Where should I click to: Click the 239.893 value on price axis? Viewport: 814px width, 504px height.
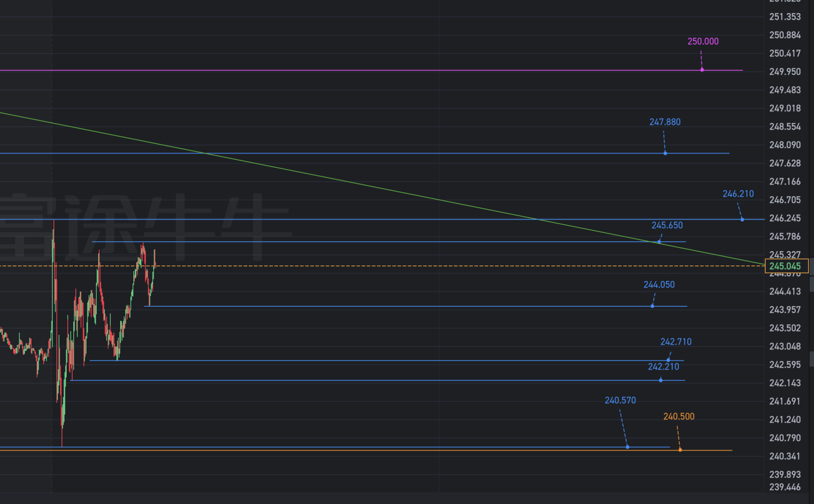785,475
